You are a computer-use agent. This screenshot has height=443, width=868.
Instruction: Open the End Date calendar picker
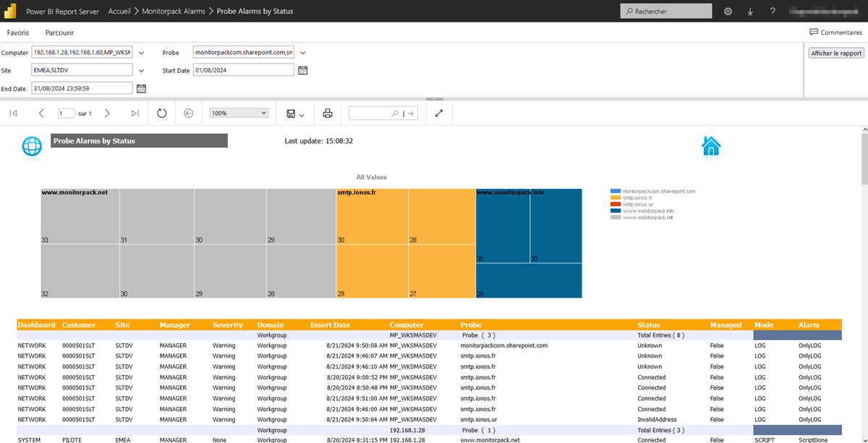[x=142, y=88]
